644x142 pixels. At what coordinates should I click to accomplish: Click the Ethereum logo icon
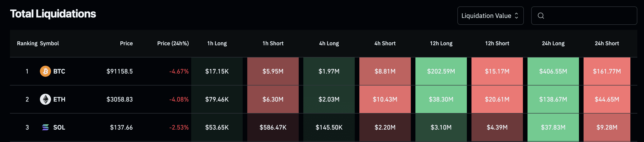pos(45,99)
